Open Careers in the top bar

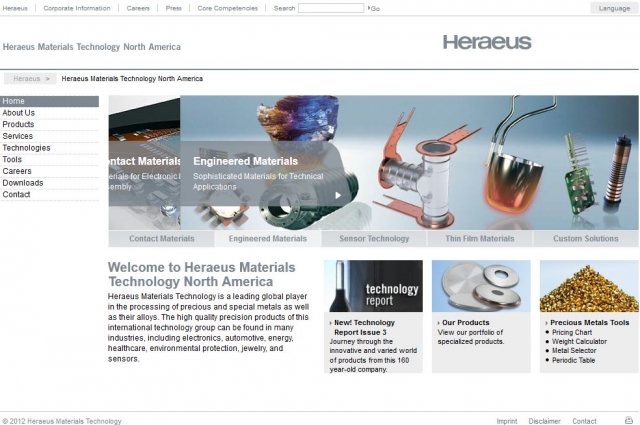(138, 8)
